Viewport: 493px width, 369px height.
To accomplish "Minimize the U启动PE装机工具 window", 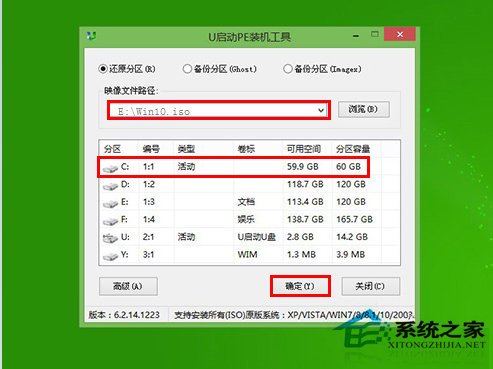I will click(356, 35).
